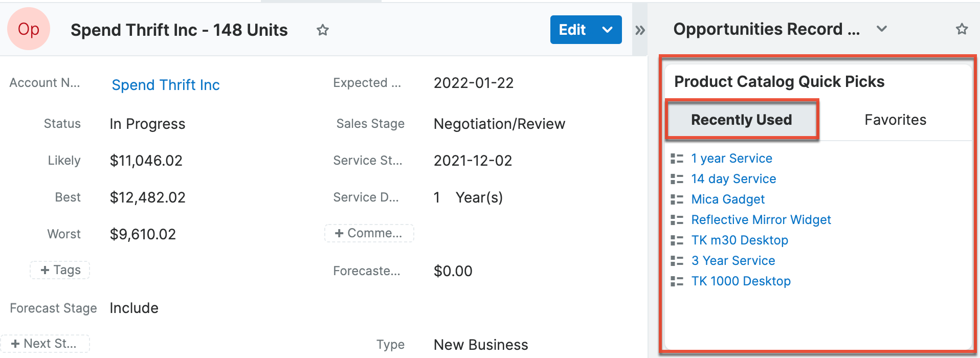Click list icon beside Reflective Mirror Widget
This screenshot has width=980, height=358.
point(677,220)
